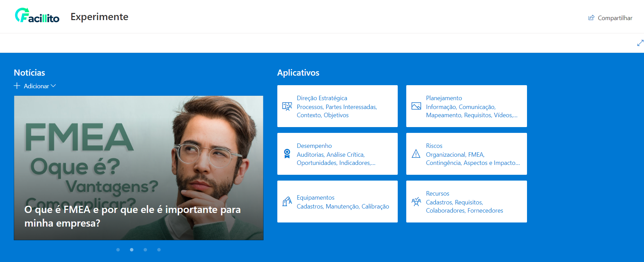Open the Equipamentos app link
Image resolution: width=644 pixels, height=262 pixels.
pos(316,198)
